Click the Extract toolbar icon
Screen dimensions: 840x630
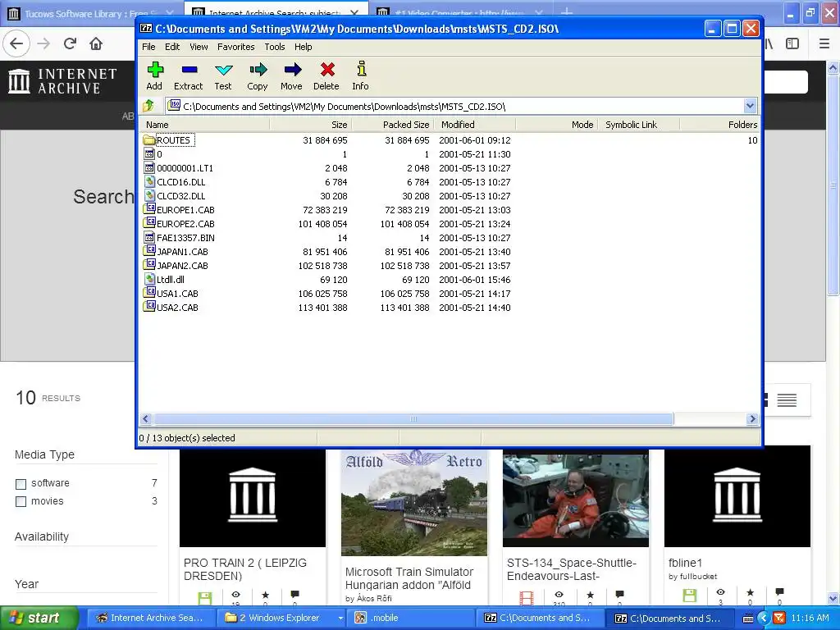click(x=189, y=70)
